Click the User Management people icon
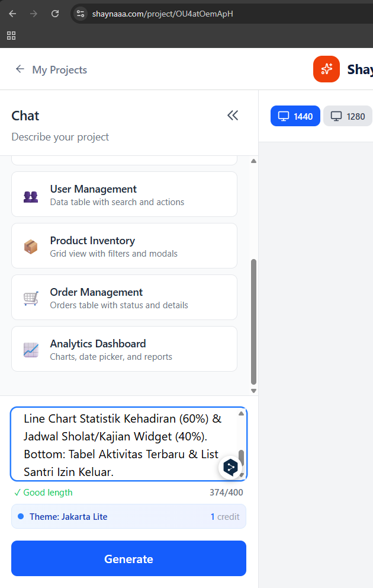The height and width of the screenshot is (588, 373). coord(31,196)
